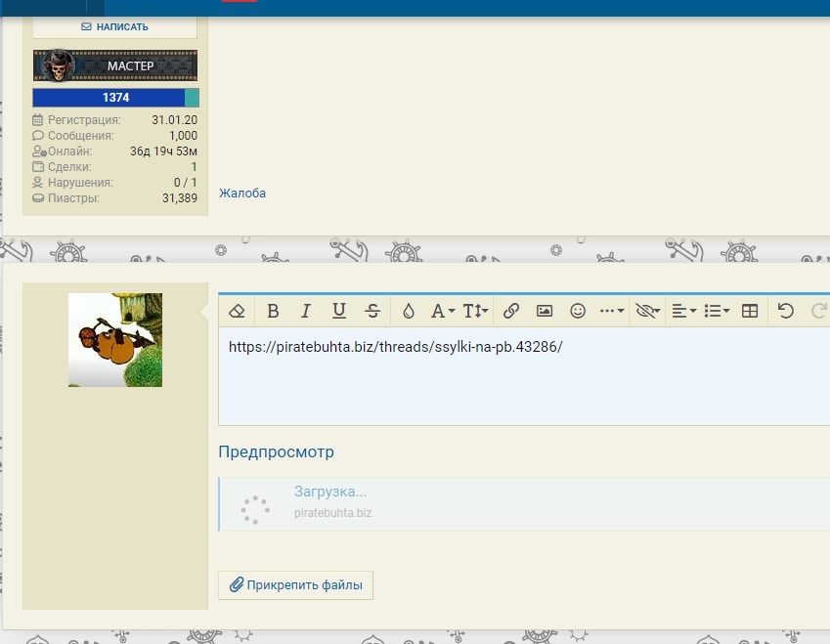Open the Жалоба report link
The image size is (830, 644).
(242, 193)
